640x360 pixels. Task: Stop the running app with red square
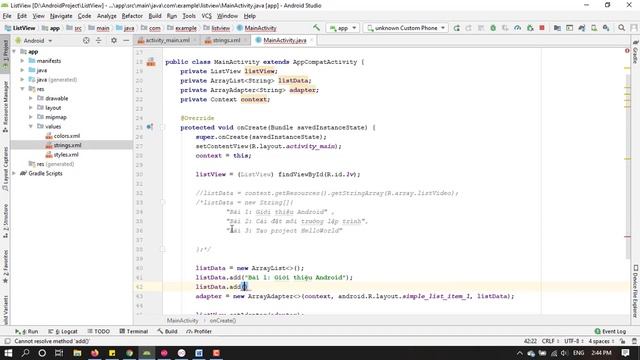pos(542,28)
